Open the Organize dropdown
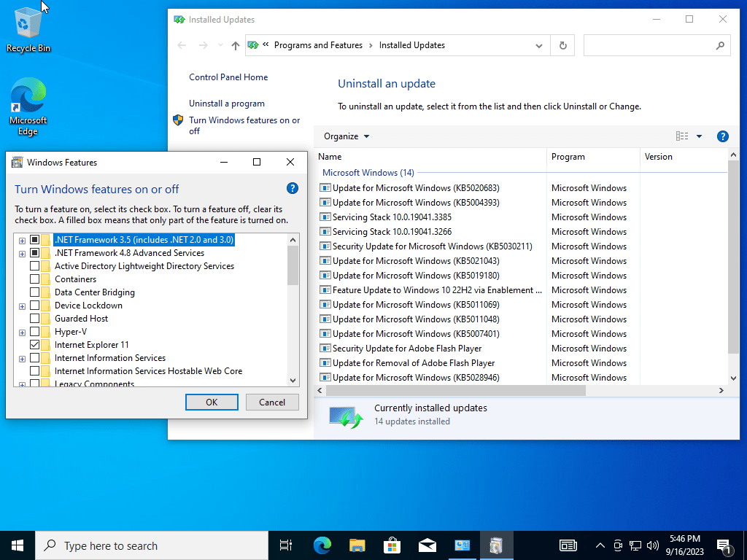This screenshot has height=560, width=747. coord(347,136)
